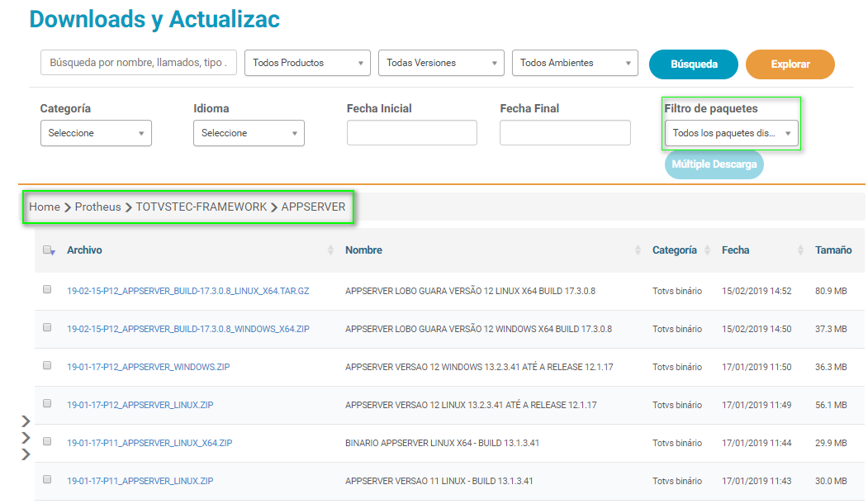Viewport: 868px width, 504px height.
Task: Expand the Idioma Seleccione dropdown
Action: [249, 133]
